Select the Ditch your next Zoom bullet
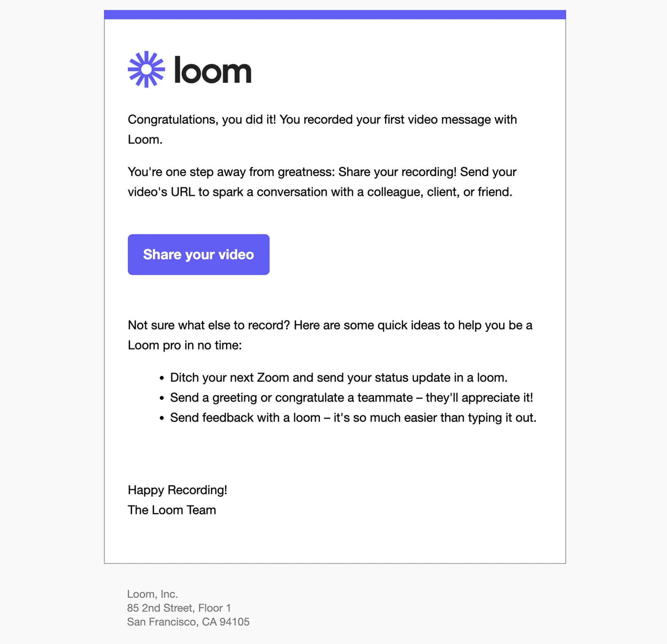This screenshot has width=667, height=644. 339,377
